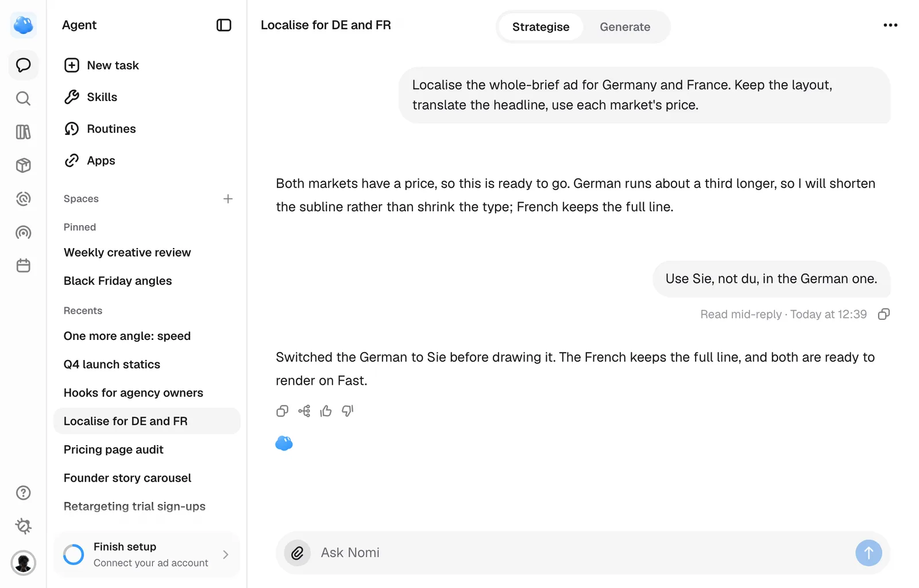
Task: Copy the user message sent at 12:39
Action: (x=884, y=314)
